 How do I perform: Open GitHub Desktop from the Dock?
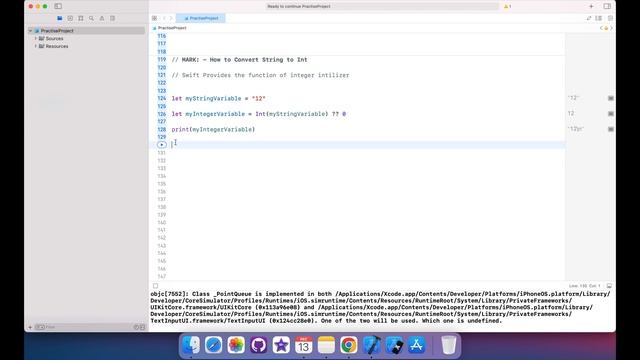[258, 345]
